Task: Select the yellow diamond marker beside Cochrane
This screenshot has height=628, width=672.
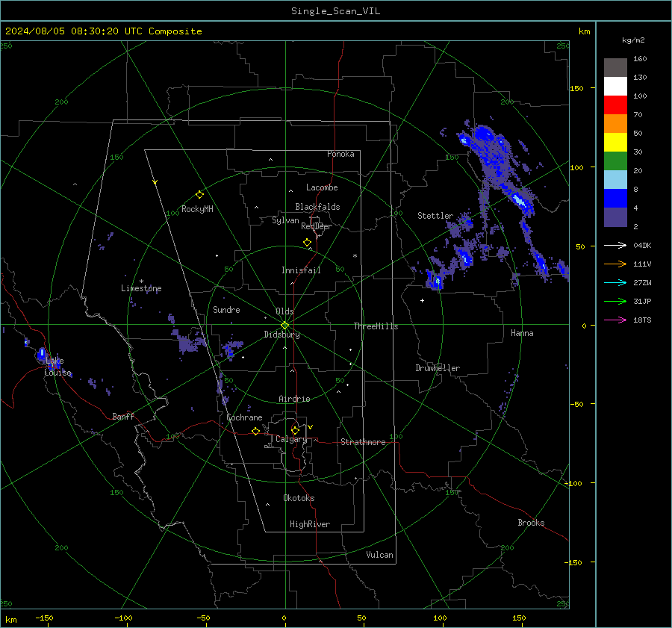Action: (256, 432)
